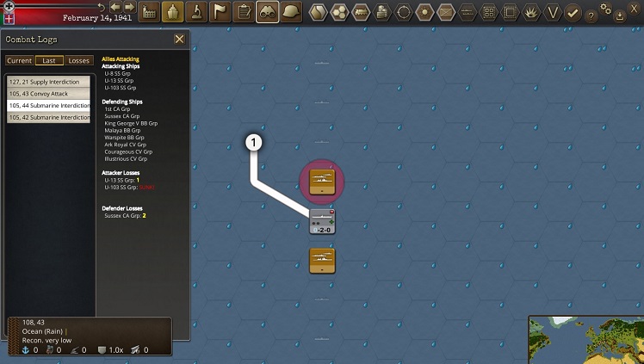Toggle the supply stockpile overlay icon

tap(382, 12)
